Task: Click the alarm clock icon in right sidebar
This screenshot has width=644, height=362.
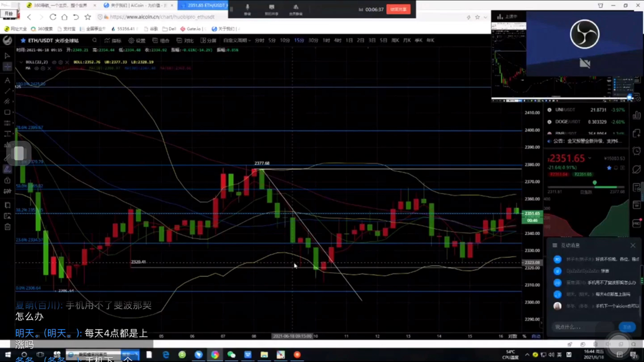Action: (x=637, y=152)
